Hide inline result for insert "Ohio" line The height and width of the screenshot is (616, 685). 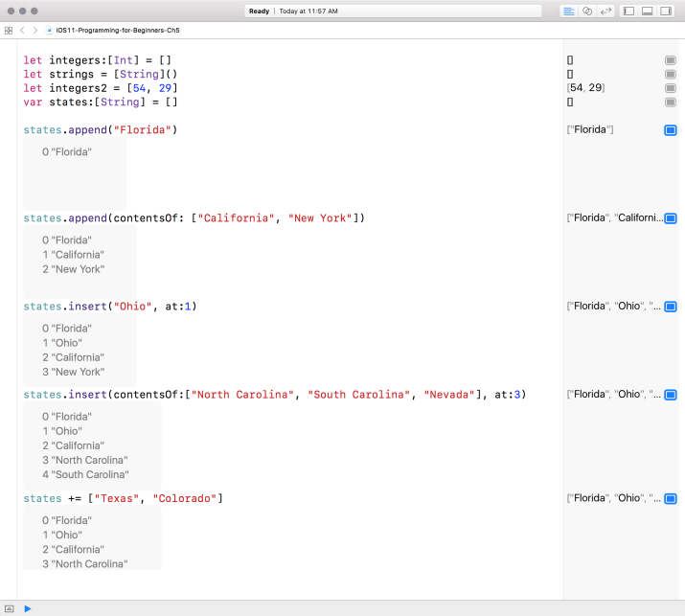(671, 307)
